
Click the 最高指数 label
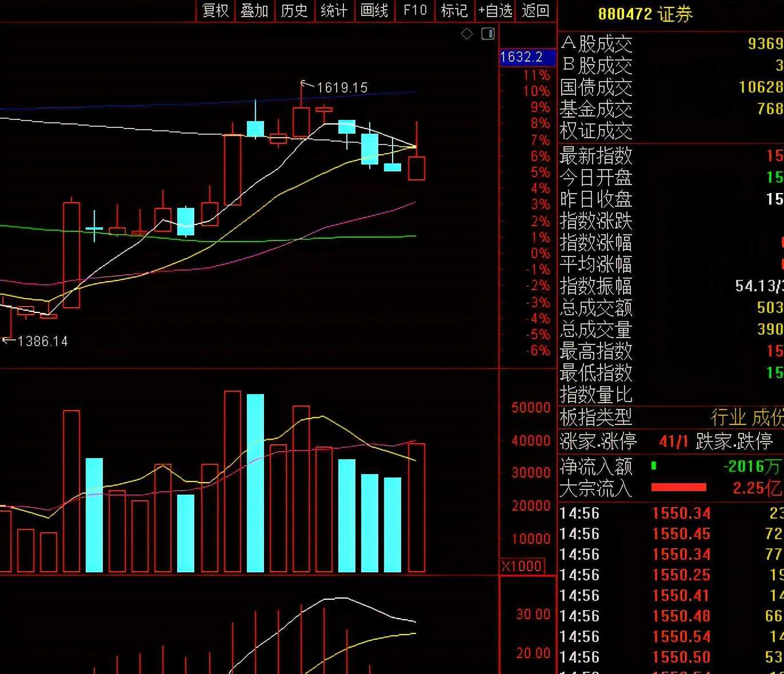coord(596,351)
